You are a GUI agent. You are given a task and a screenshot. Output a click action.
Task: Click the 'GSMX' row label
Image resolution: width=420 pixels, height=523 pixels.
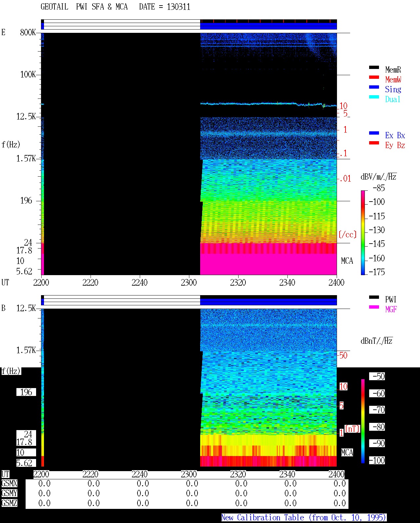point(9,483)
